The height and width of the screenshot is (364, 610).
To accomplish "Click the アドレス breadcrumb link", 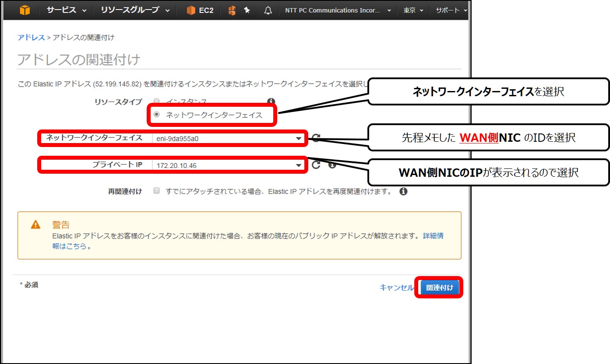I will 31,38.
